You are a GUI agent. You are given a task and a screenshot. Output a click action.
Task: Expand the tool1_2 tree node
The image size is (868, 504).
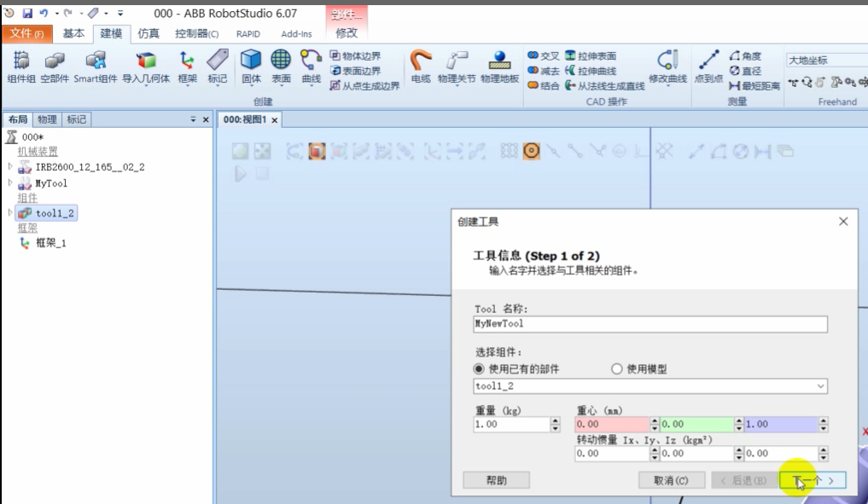click(10, 212)
